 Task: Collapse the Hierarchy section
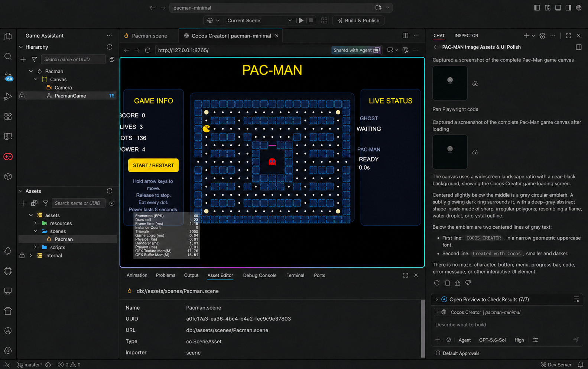click(21, 47)
